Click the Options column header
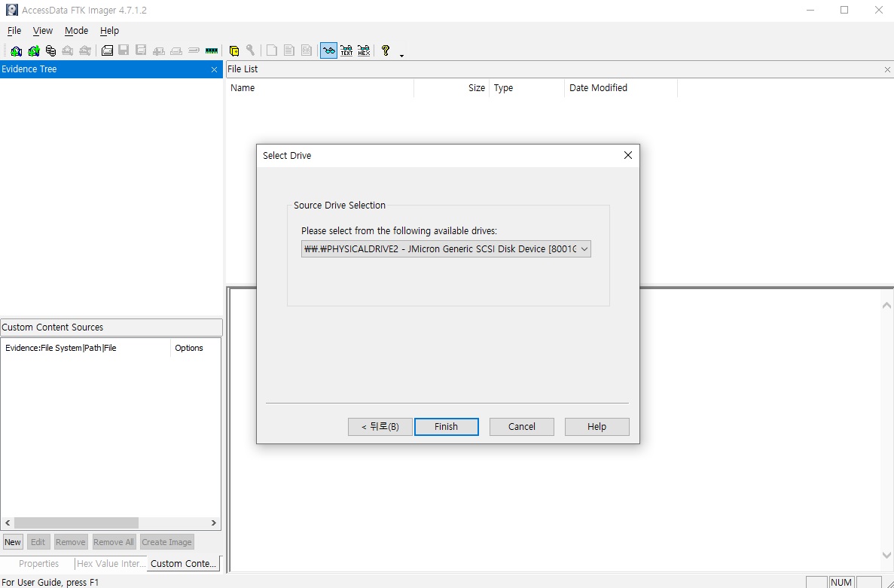 pyautogui.click(x=195, y=348)
